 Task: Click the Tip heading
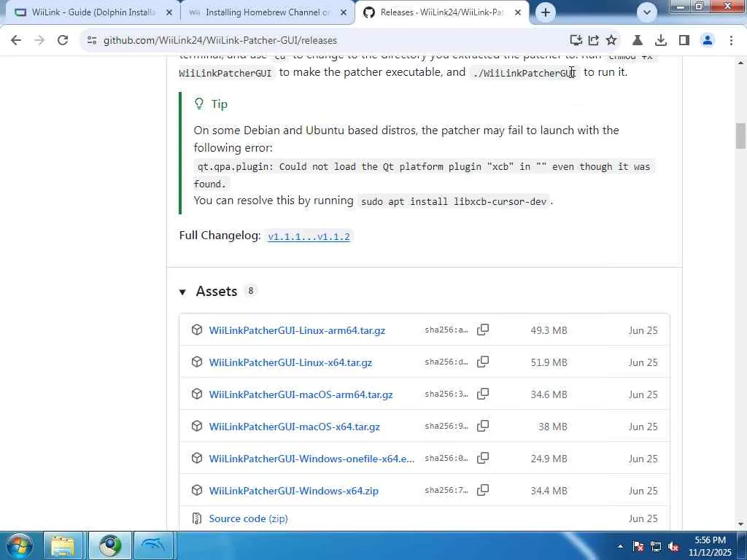coord(219,104)
